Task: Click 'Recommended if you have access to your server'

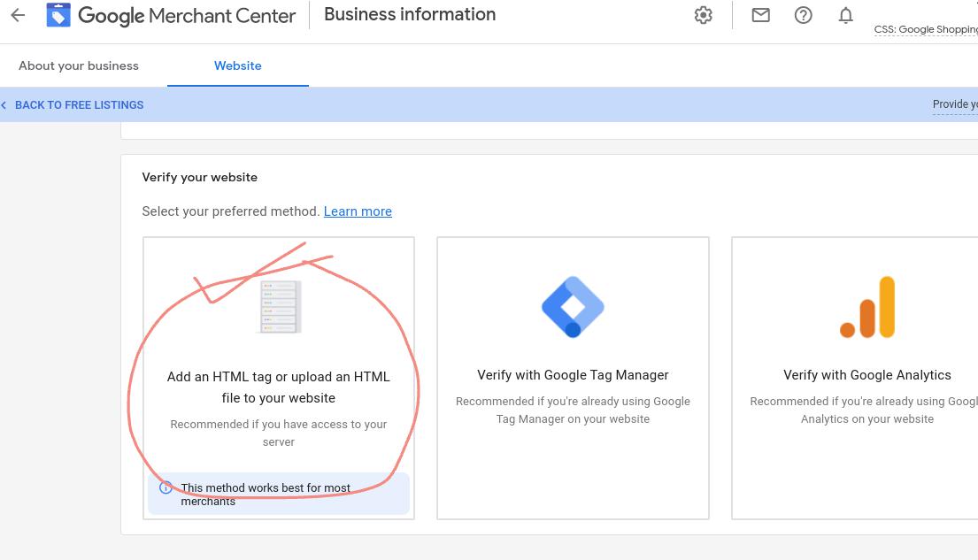Action: [278, 433]
